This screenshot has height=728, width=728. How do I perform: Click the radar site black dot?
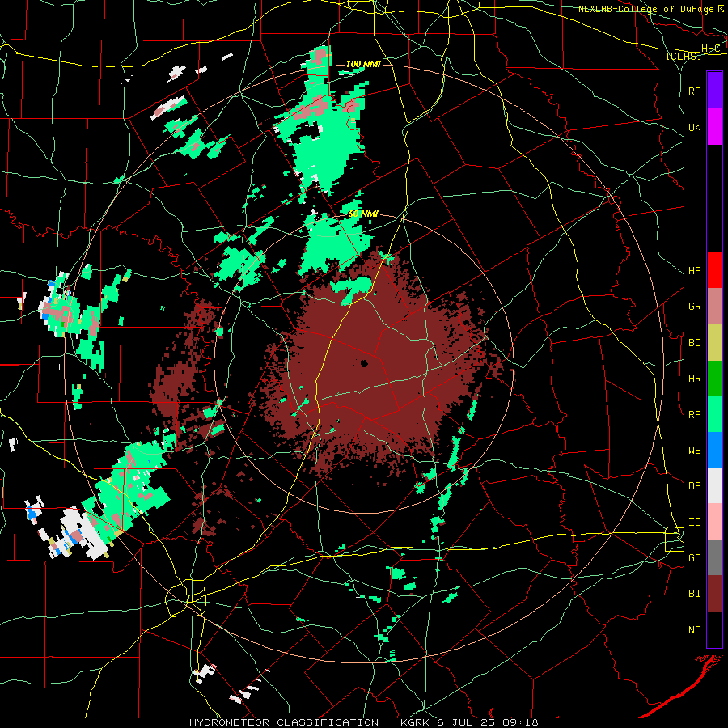click(x=364, y=363)
